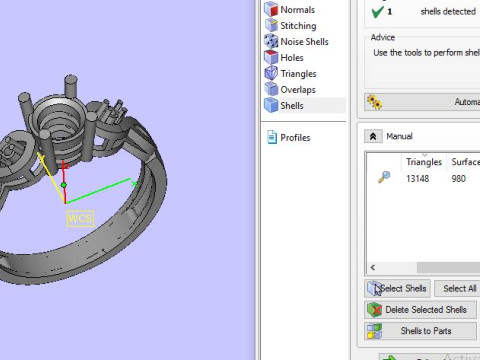Viewport: 480px width, 360px height.
Task: Click the Noise Shells icon
Action: (271, 41)
